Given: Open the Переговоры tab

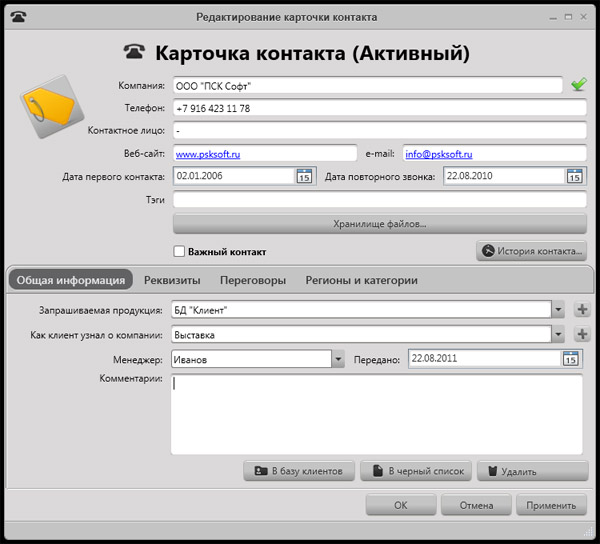Looking at the screenshot, I should click(x=253, y=280).
